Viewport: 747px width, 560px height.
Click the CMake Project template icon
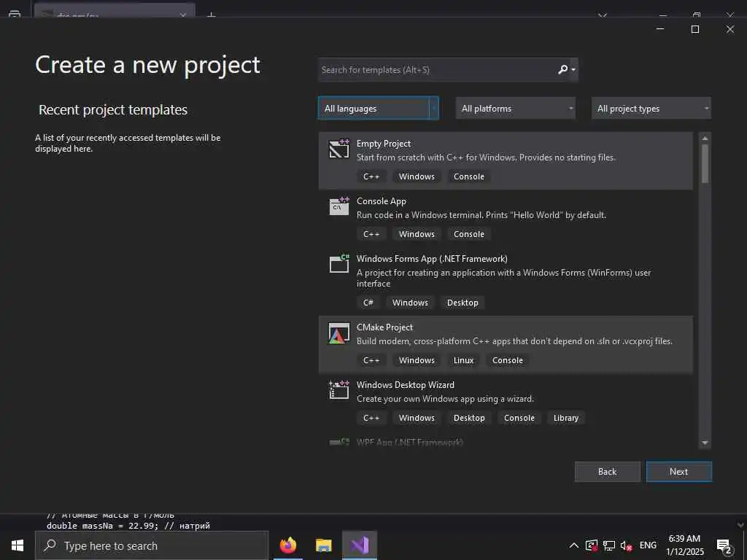(x=339, y=332)
